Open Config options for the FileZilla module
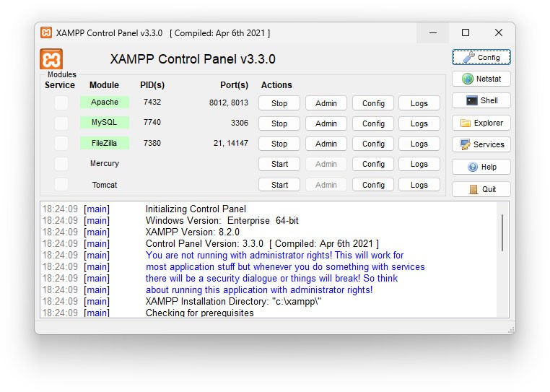This screenshot has height=392, width=550. point(373,144)
